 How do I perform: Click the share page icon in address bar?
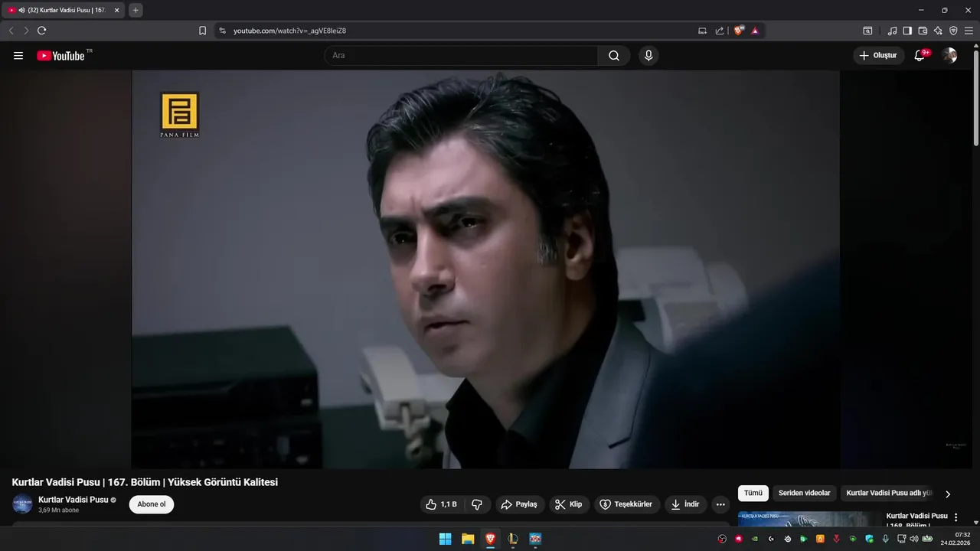(720, 31)
